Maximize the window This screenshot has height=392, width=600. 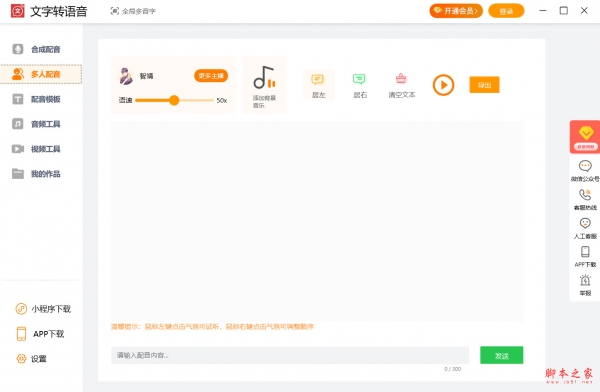pos(563,11)
